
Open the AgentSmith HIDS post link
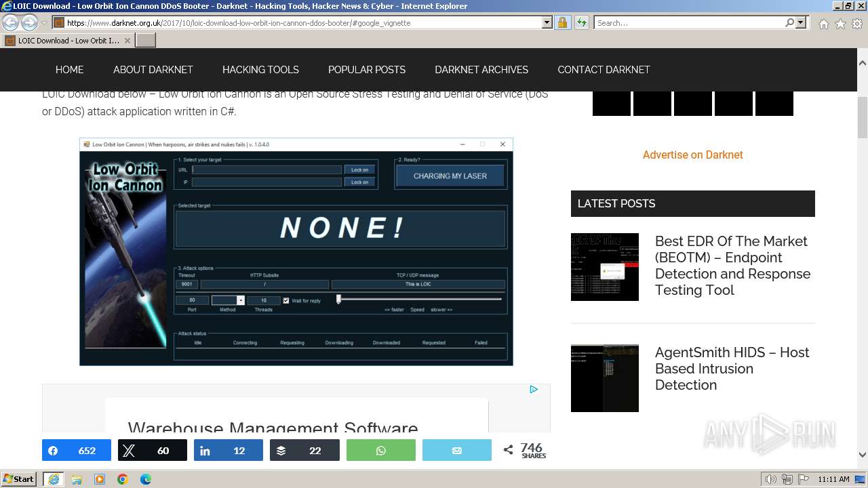(732, 369)
